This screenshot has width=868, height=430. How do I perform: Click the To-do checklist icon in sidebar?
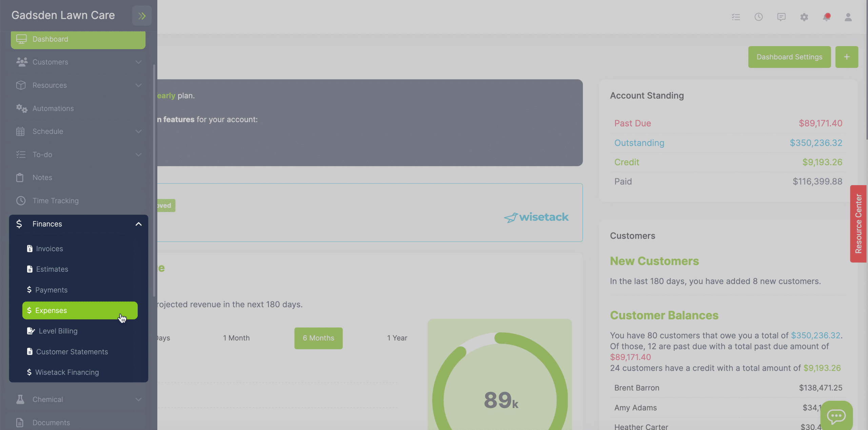coord(21,154)
